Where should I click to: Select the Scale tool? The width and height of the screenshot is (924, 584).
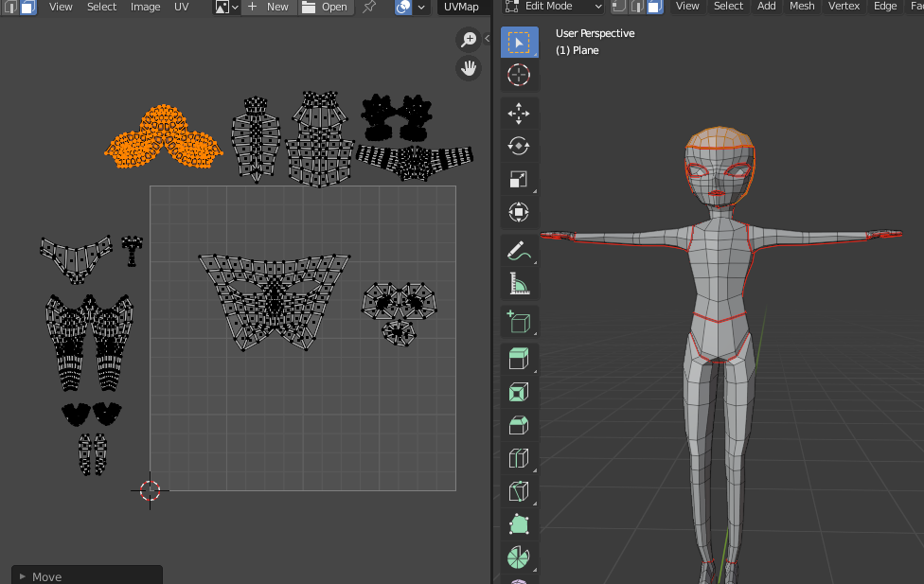click(519, 179)
